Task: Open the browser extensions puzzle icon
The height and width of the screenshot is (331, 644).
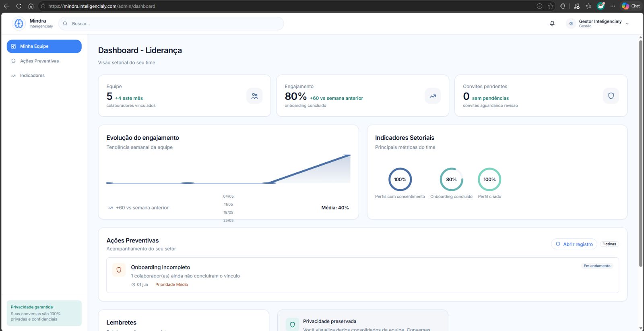Action: tap(563, 6)
